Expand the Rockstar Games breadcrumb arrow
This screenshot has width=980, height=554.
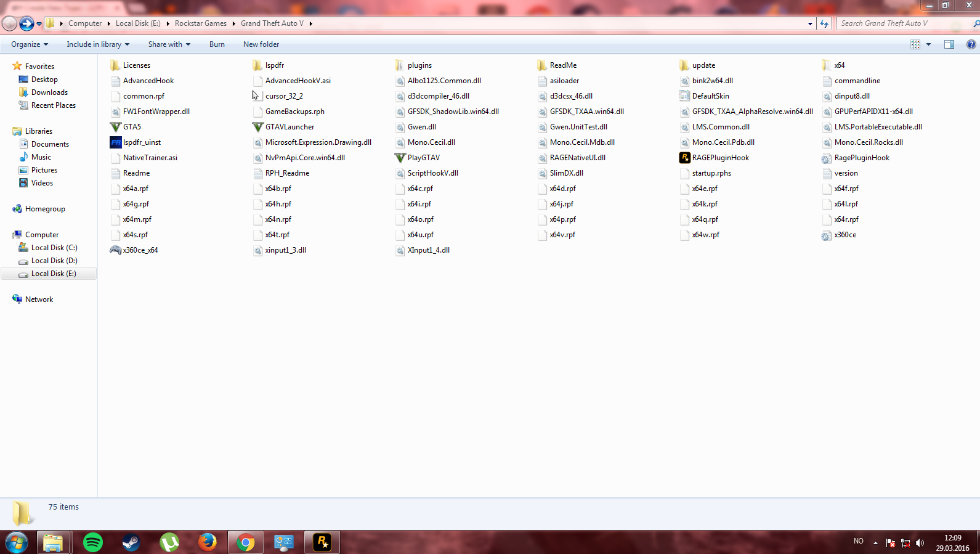234,23
